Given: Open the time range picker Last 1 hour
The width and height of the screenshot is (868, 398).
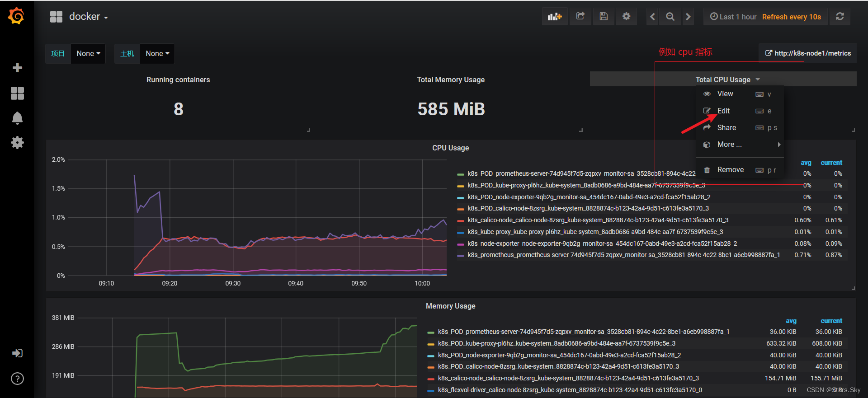Looking at the screenshot, I should (x=765, y=17).
